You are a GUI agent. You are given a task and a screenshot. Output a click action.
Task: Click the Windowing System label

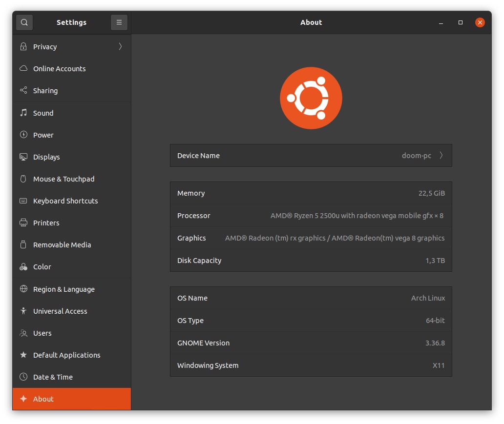click(208, 365)
